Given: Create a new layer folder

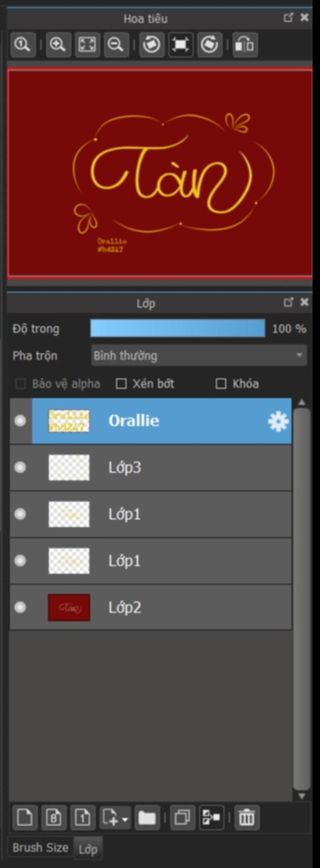Looking at the screenshot, I should click(147, 817).
